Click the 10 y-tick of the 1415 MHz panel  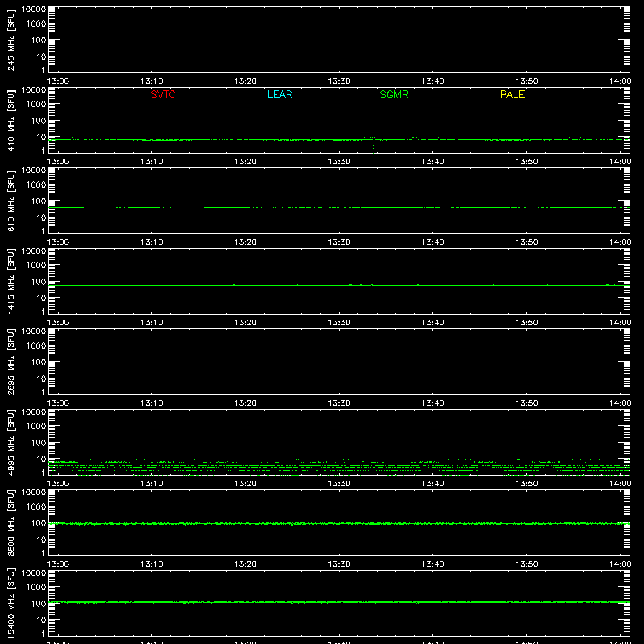(x=41, y=298)
